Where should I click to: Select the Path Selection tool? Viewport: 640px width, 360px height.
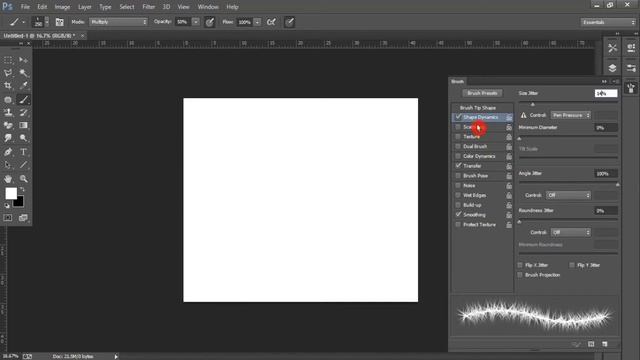pyautogui.click(x=8, y=165)
